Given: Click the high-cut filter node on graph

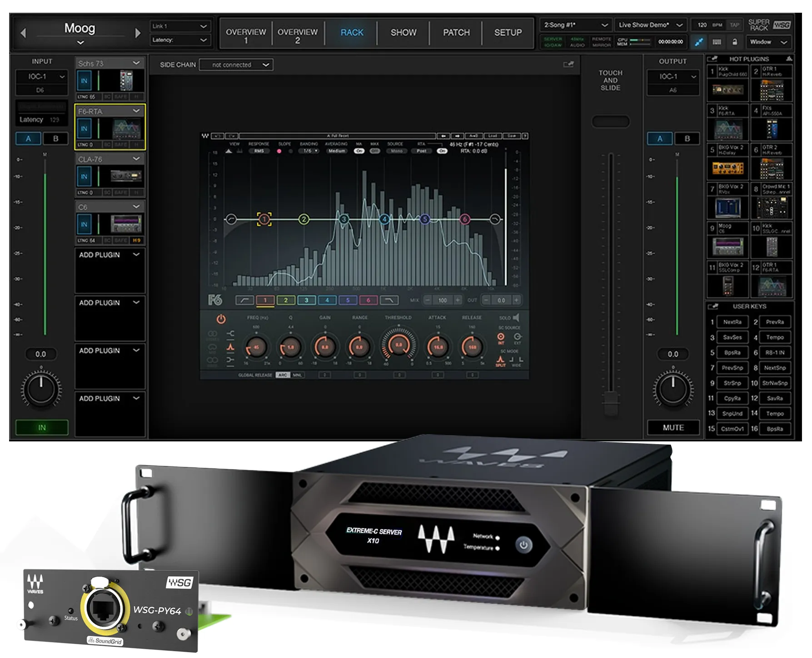Looking at the screenshot, I should point(495,219).
